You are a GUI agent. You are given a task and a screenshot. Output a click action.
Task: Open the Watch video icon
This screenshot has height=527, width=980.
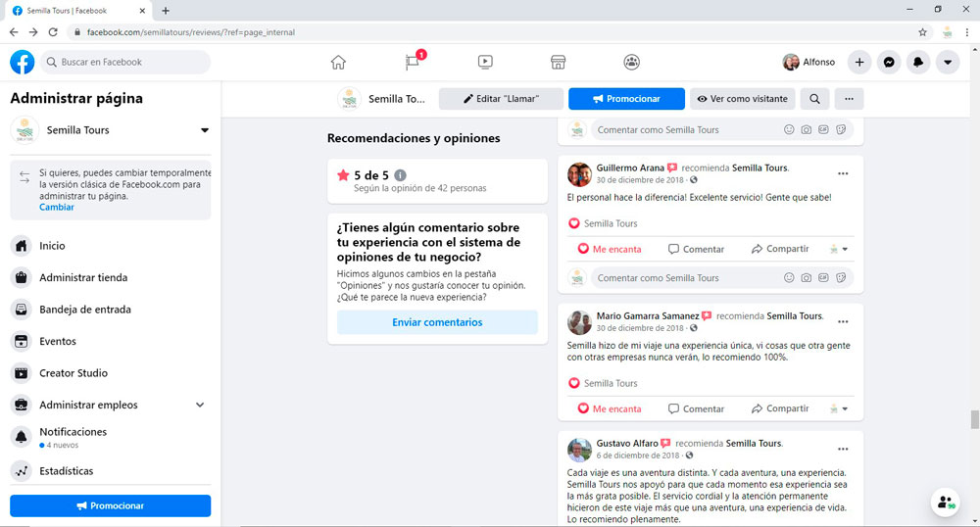click(485, 62)
